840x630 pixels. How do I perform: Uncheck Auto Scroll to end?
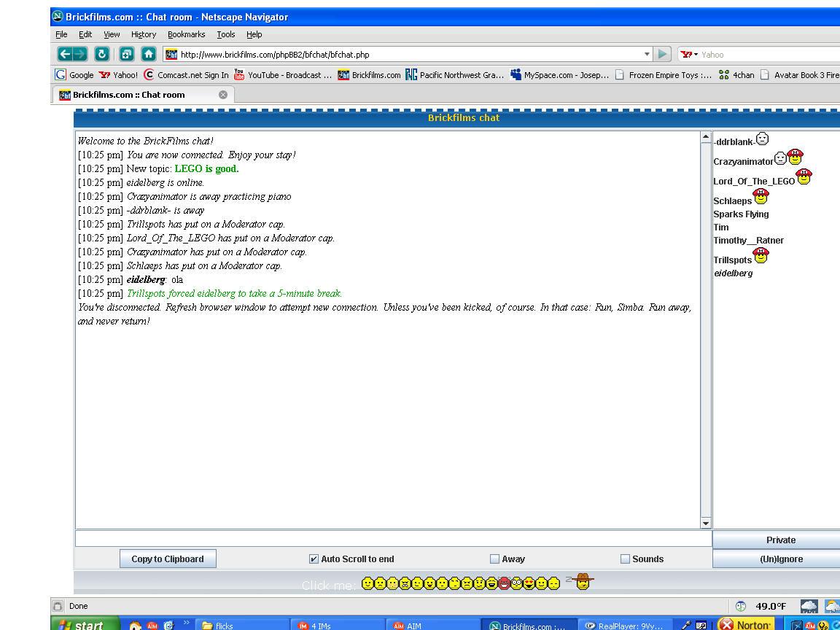(314, 559)
